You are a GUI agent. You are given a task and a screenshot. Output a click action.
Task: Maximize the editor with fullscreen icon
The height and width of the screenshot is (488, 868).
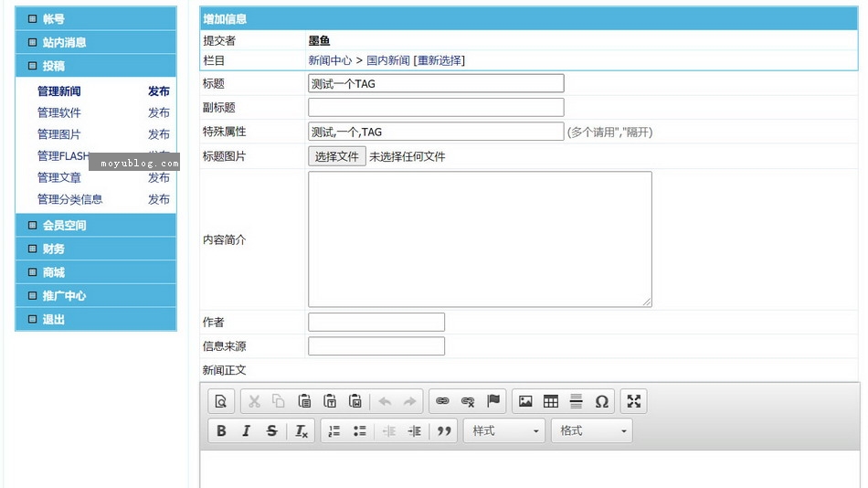[x=634, y=401]
